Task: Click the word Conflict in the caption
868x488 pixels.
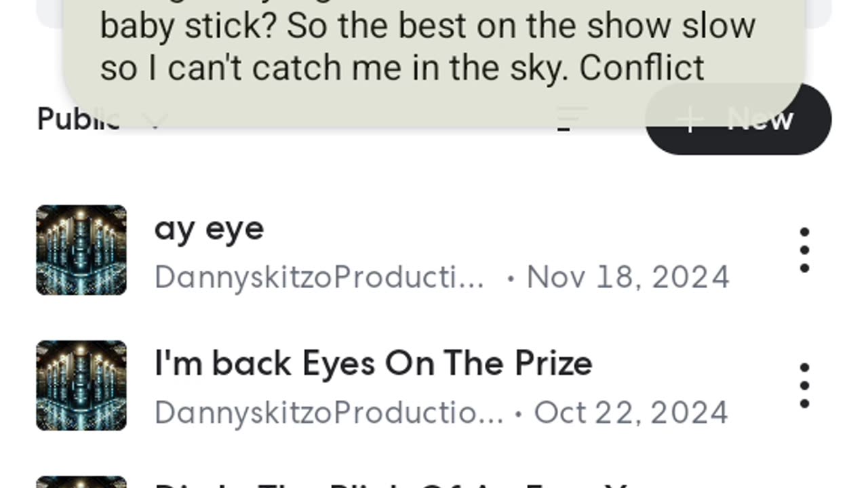Action: pyautogui.click(x=642, y=68)
